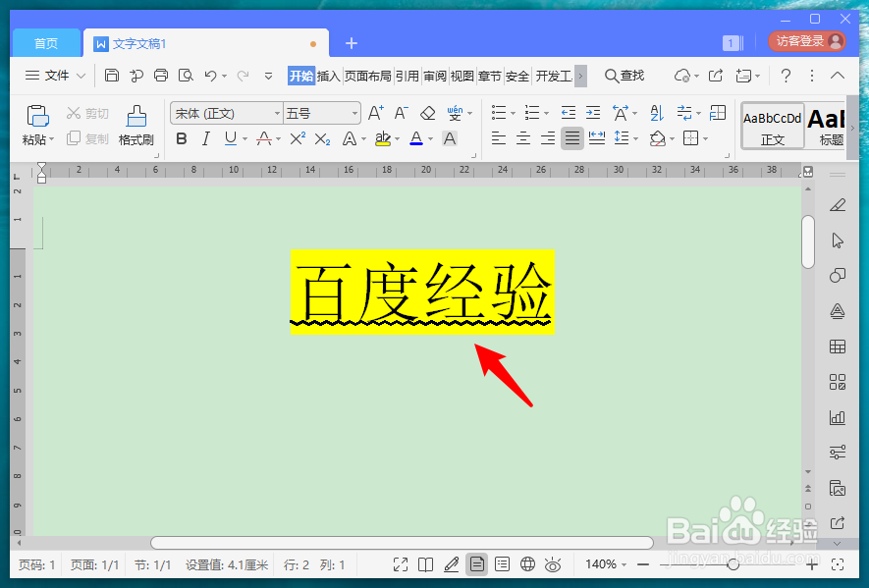Image resolution: width=869 pixels, height=588 pixels.
Task: Collapse the ribbon with up chevron
Action: click(x=838, y=76)
